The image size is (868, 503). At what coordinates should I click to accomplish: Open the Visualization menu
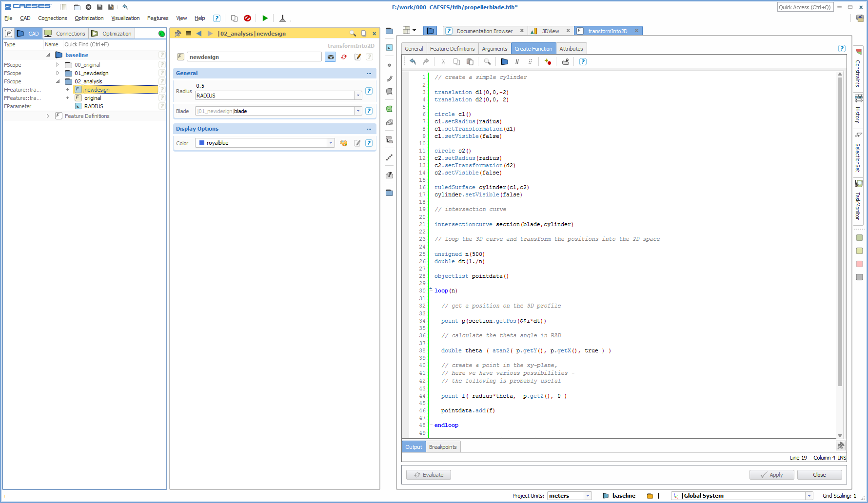(125, 18)
